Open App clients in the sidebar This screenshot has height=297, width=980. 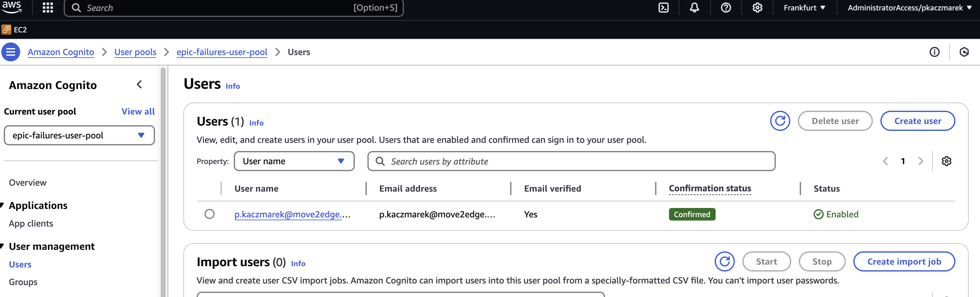click(31, 223)
